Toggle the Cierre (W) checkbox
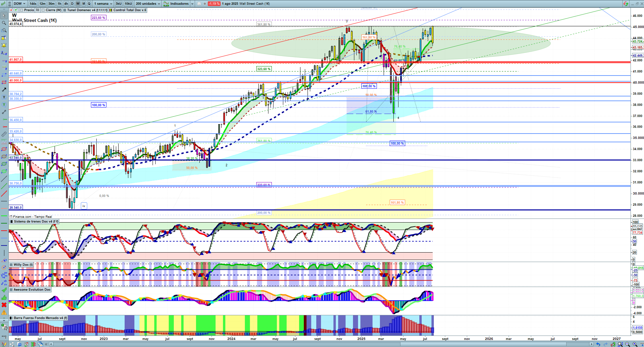Viewport: 644px width, 347px height. (x=43, y=10)
